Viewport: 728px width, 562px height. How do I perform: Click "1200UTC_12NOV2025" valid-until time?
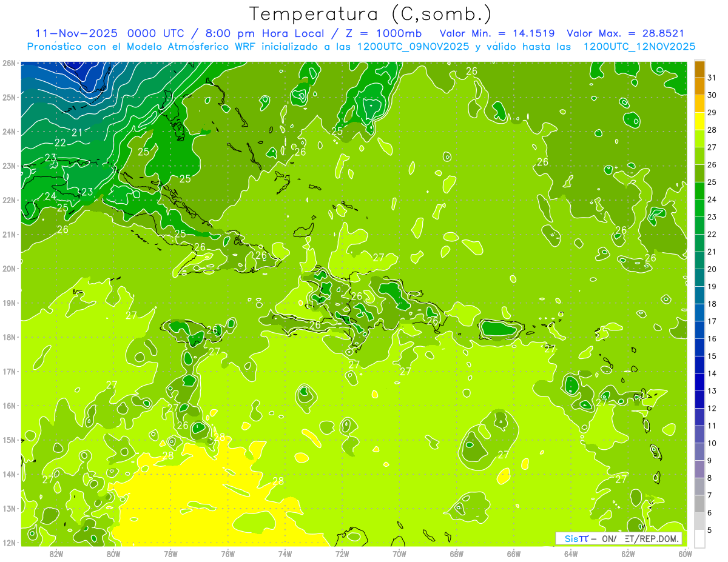click(x=639, y=46)
